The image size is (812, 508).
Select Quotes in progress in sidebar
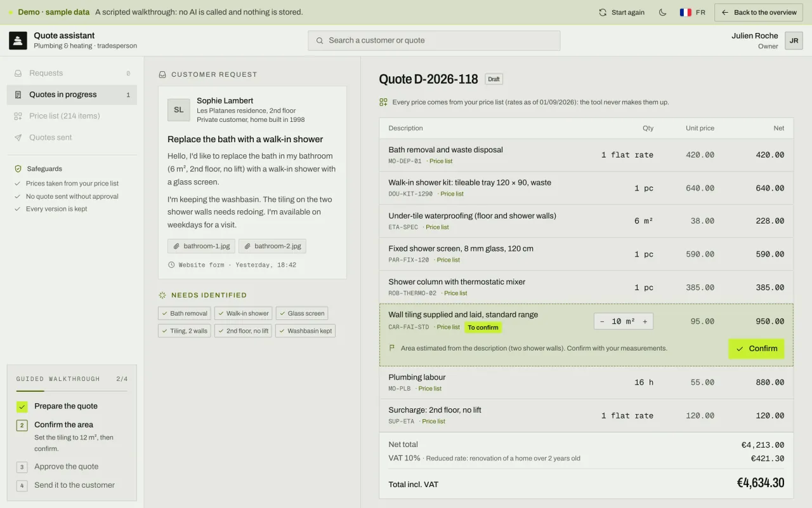(x=72, y=95)
